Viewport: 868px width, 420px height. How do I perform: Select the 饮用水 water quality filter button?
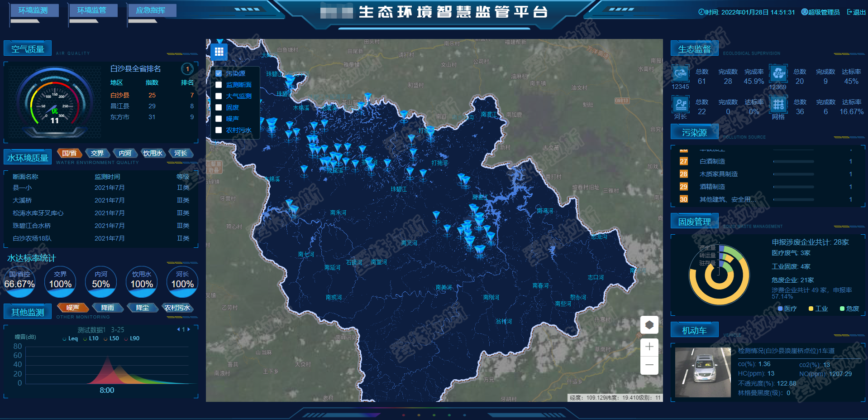pyautogui.click(x=153, y=153)
